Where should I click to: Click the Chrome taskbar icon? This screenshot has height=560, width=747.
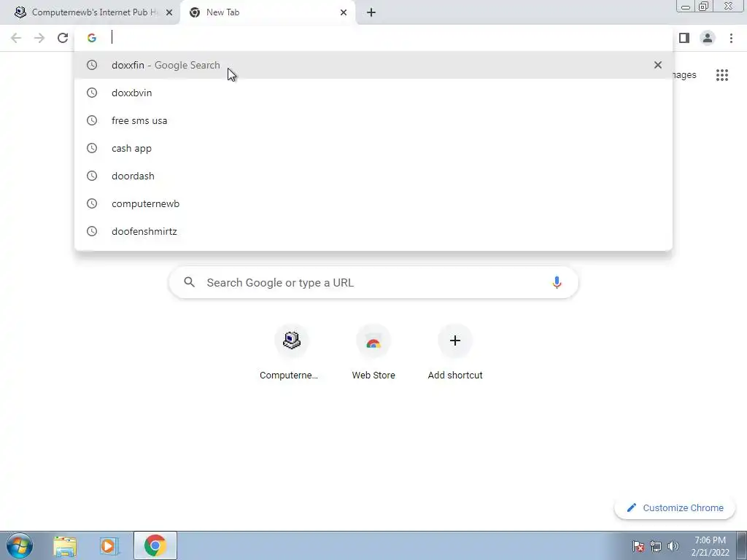(x=155, y=545)
